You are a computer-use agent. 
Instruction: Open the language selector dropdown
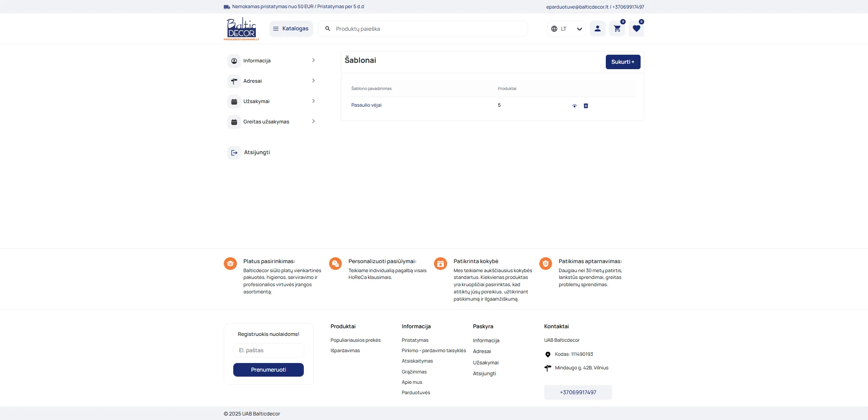click(566, 28)
